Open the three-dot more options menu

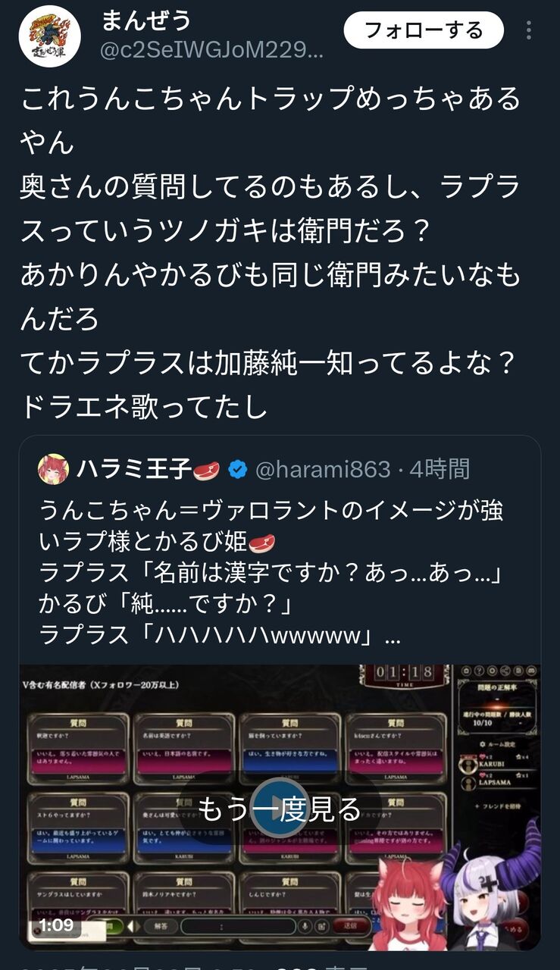[529, 30]
